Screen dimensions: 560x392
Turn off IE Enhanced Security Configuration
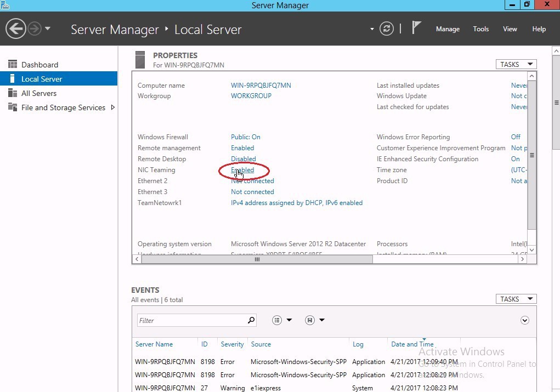(x=514, y=158)
